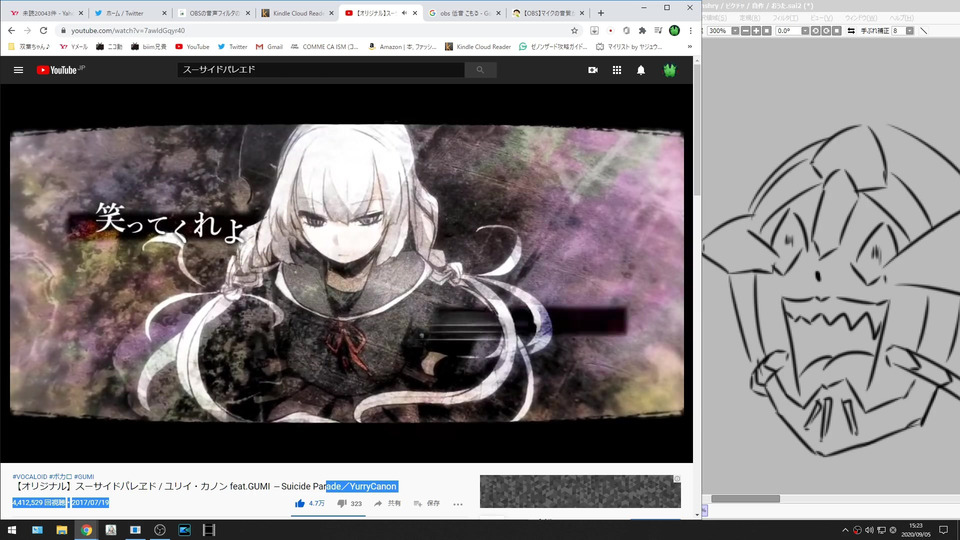Zoom out canvas with SAI minus button
Image resolution: width=960 pixels, height=540 pixels.
click(x=745, y=31)
